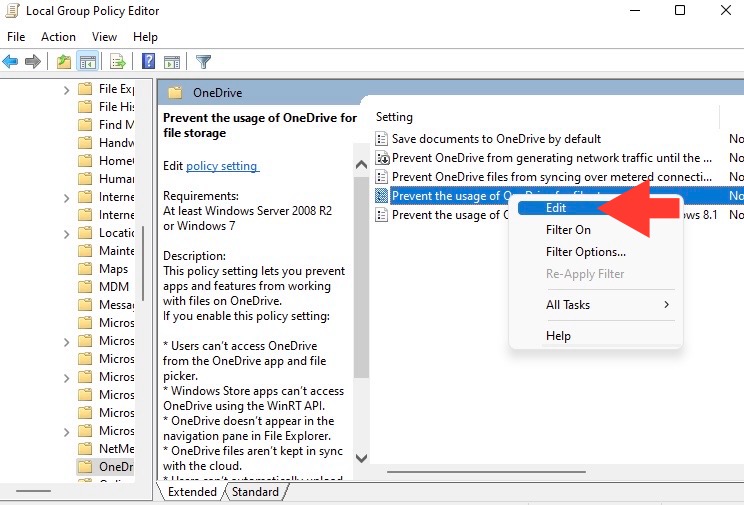This screenshot has width=744, height=505.
Task: Choose Edit in the context menu
Action: (556, 208)
